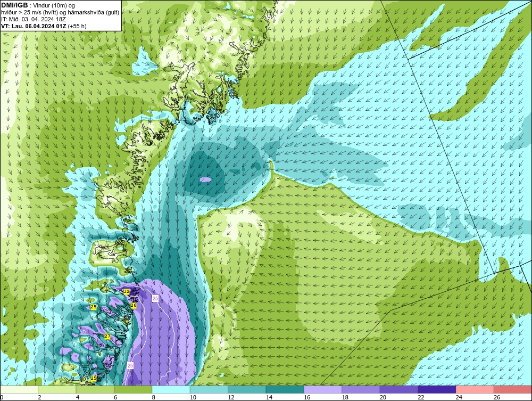Click the legend tick label 8
The height and width of the screenshot is (401, 532).
tap(154, 397)
